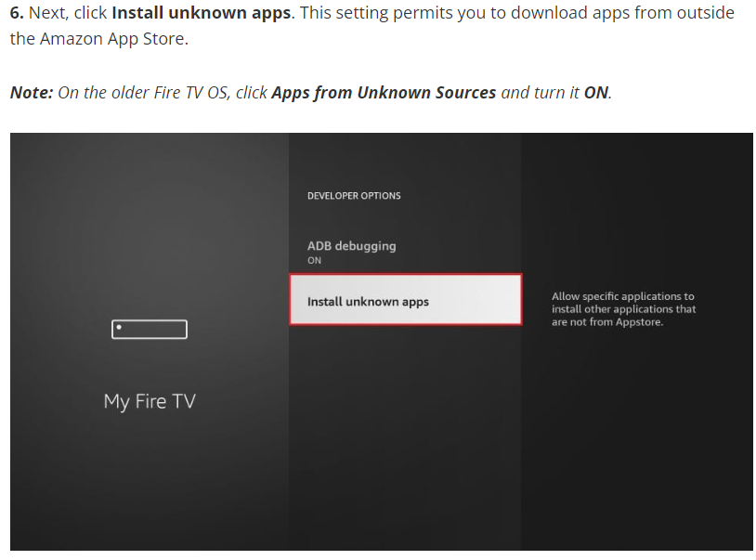Click the bold italic Note: label
Viewport: 756px width, 560px height.
[32, 93]
